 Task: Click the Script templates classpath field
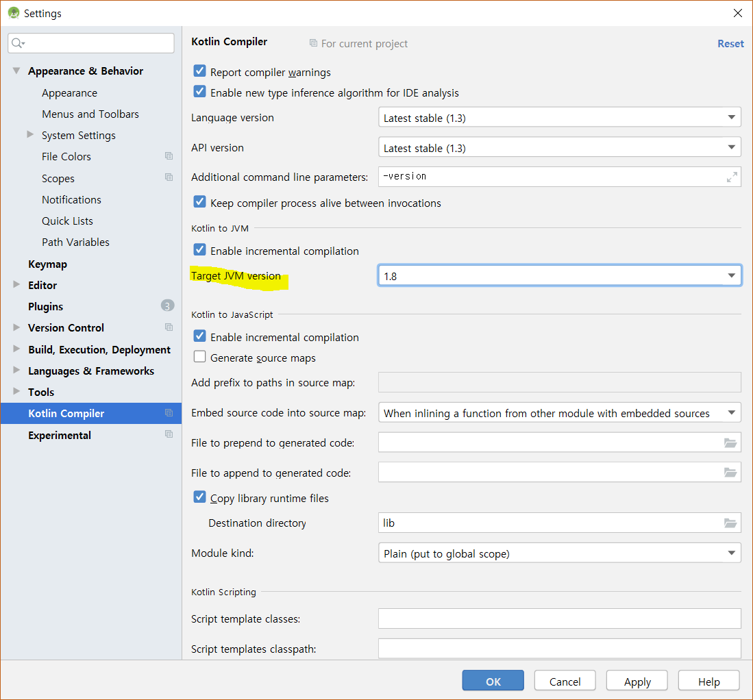560,649
